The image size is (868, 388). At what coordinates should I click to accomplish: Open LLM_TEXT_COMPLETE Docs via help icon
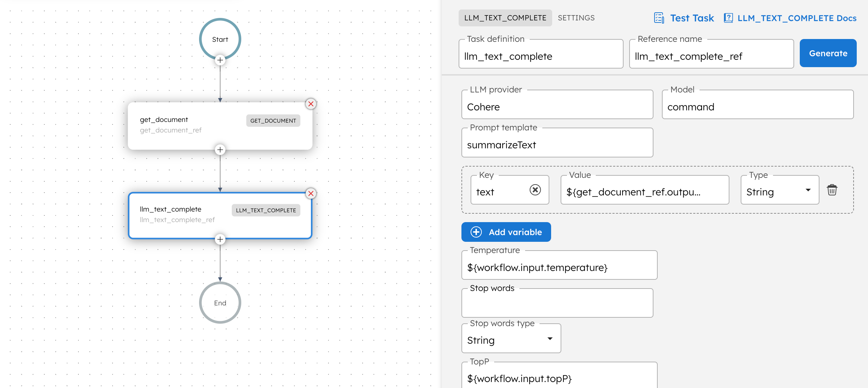pos(729,18)
